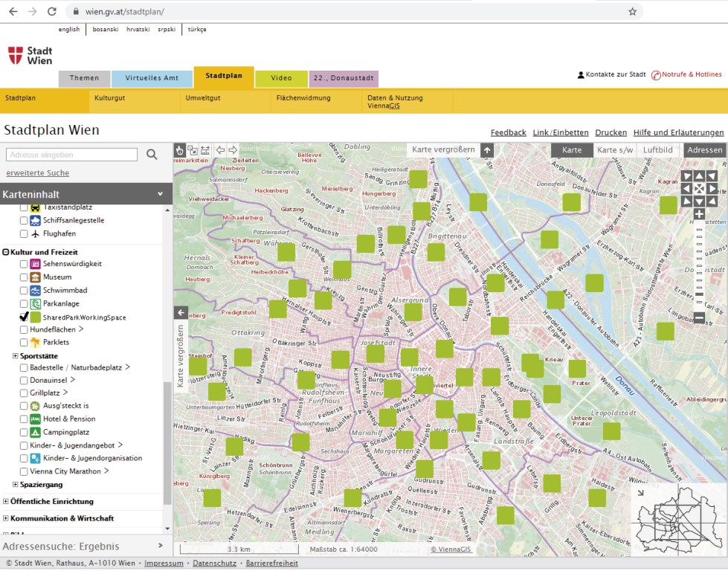The image size is (728, 571).
Task: Open the Virtuelles Amt tab
Action: (x=152, y=78)
